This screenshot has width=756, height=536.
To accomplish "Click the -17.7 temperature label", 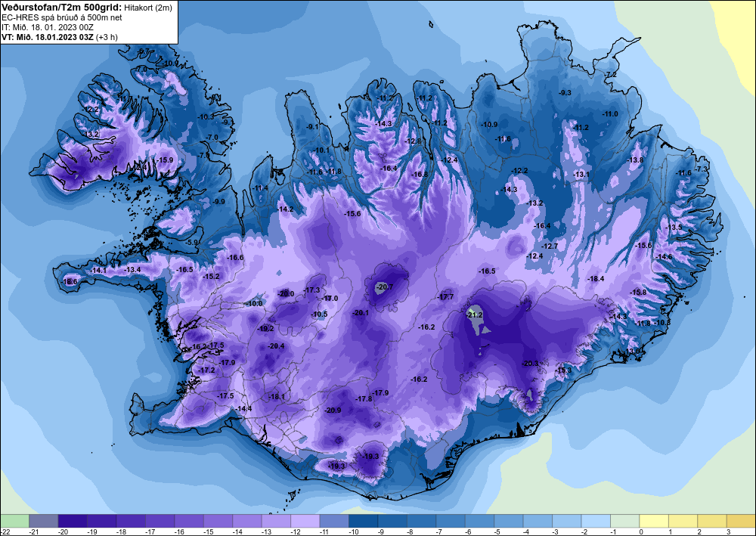I will [x=446, y=297].
